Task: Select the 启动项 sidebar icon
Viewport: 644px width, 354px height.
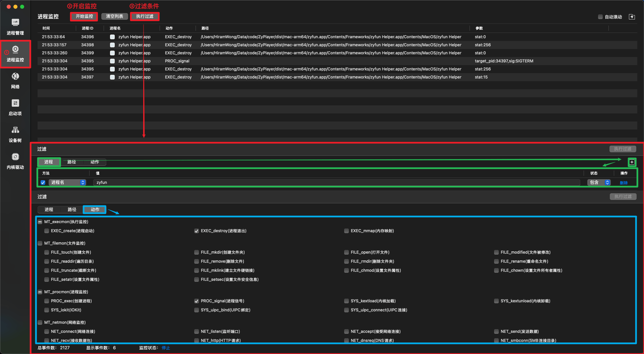Action: [x=15, y=107]
